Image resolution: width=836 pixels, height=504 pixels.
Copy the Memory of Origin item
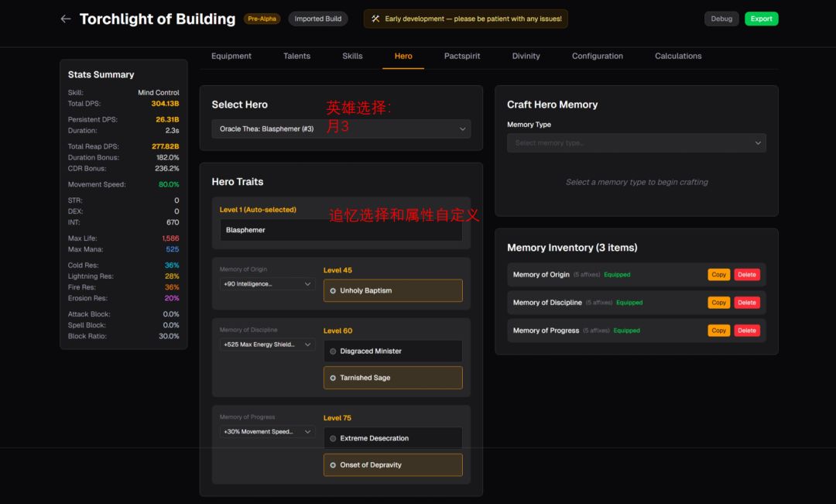[718, 275]
